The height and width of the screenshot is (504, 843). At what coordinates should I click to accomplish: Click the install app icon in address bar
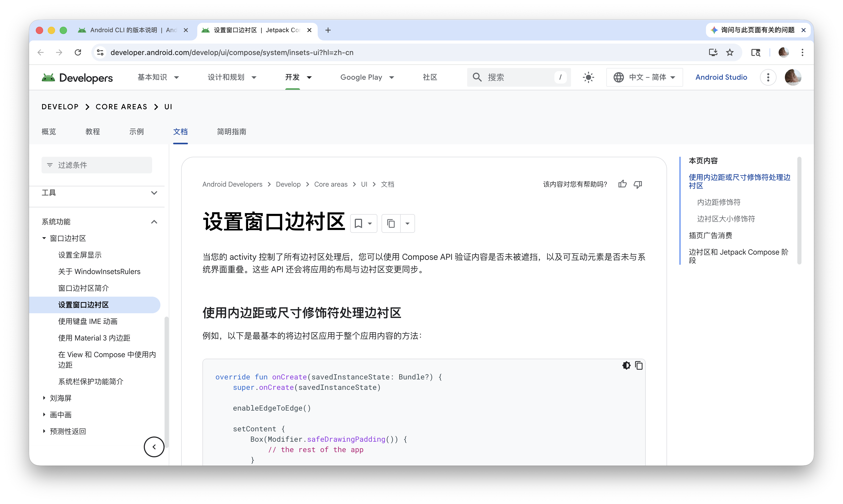[713, 52]
